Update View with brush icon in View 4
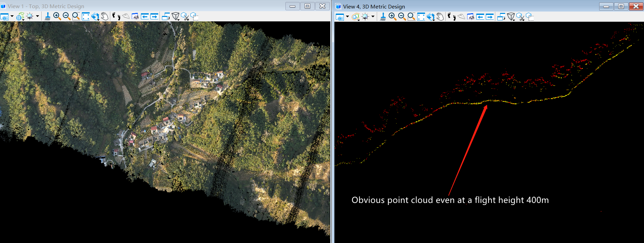This screenshot has width=644, height=243. click(383, 17)
